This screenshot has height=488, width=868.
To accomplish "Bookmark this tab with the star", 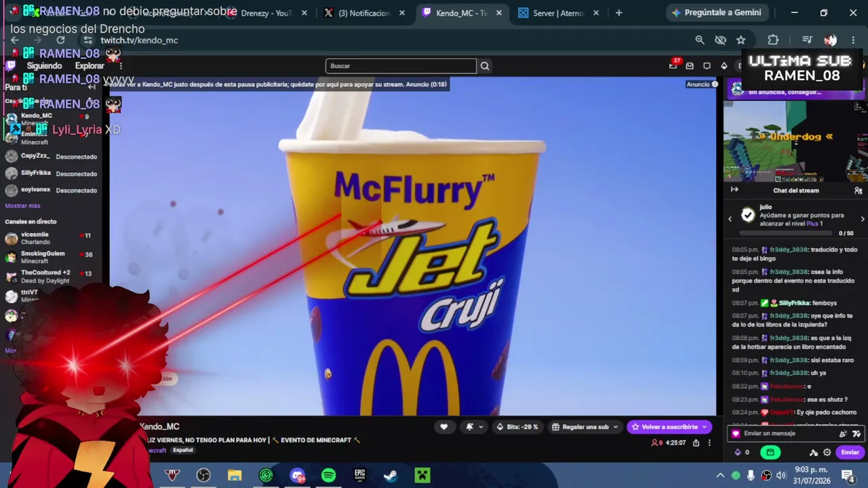I will click(x=741, y=40).
